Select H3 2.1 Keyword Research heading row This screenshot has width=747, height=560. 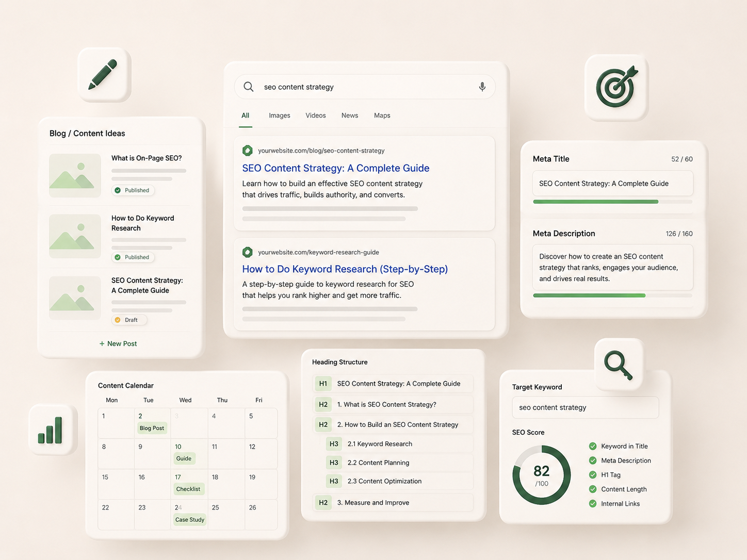(399, 444)
